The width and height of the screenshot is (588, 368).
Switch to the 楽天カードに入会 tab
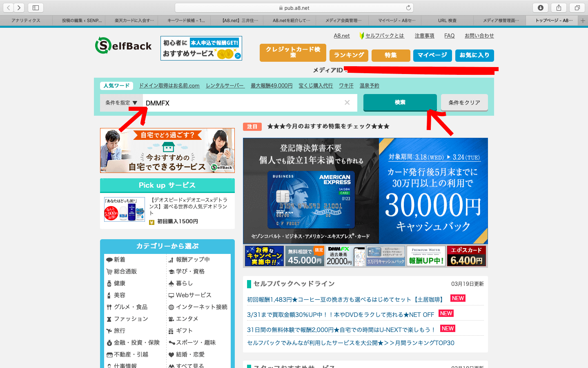[x=131, y=20]
